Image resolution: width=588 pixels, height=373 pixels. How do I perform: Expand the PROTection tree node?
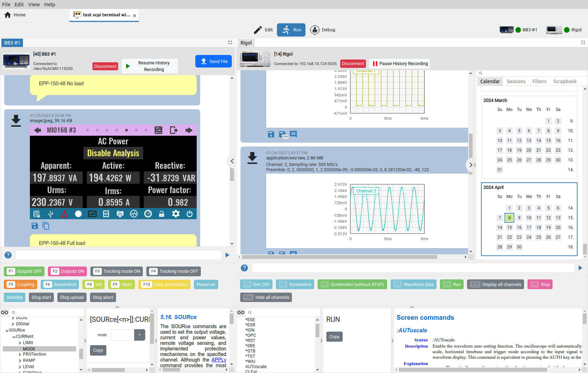coord(20,355)
